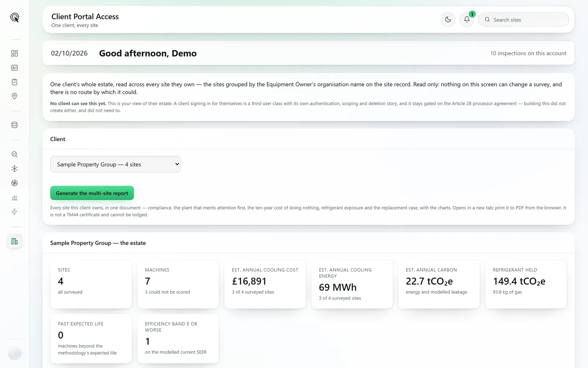The height and width of the screenshot is (368, 588).
Task: Click Generate the multi-site report button
Action: point(92,193)
